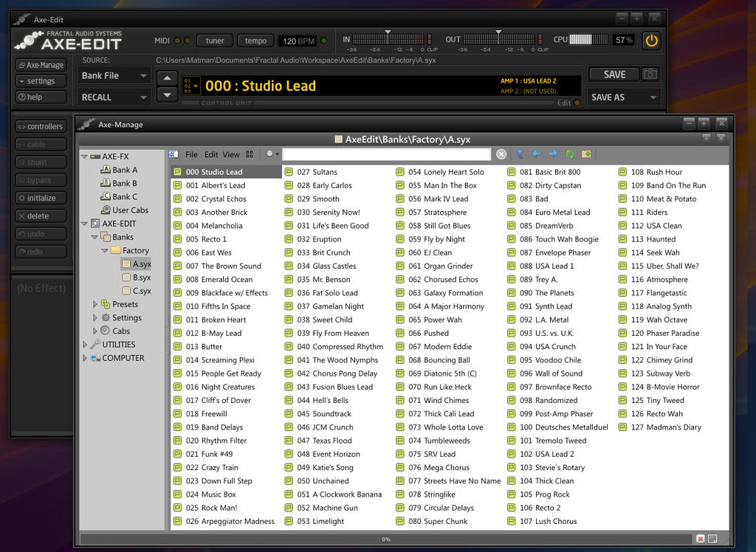Click the green refresh icon
Screen dimensions: 756x552
(570, 154)
